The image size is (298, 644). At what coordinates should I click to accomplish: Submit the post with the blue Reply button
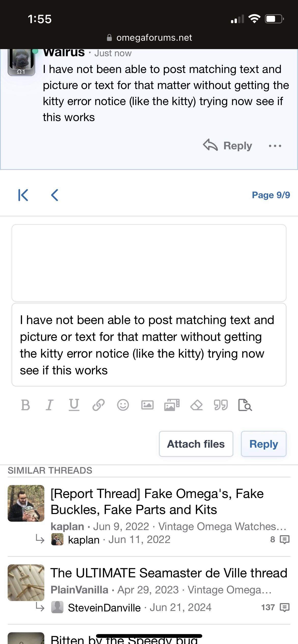263,444
